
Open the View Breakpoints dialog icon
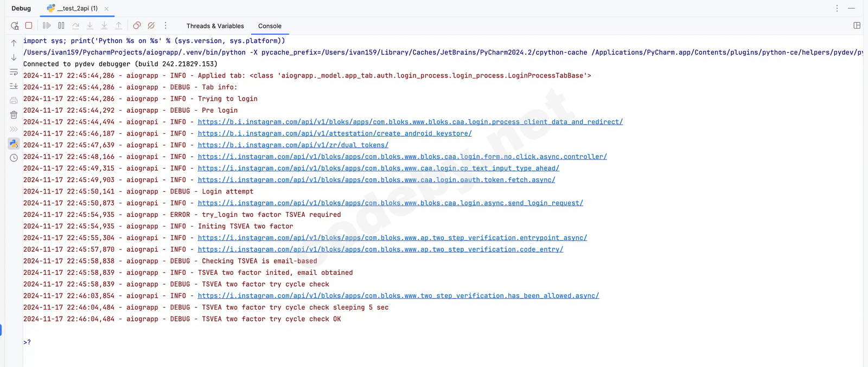[x=137, y=25]
